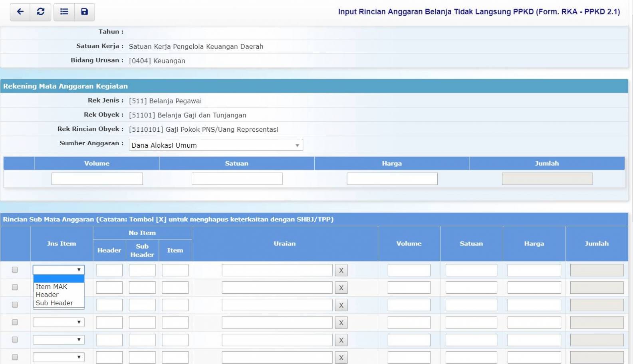
Task: Focus first row Uraian text field
Action: [277, 270]
